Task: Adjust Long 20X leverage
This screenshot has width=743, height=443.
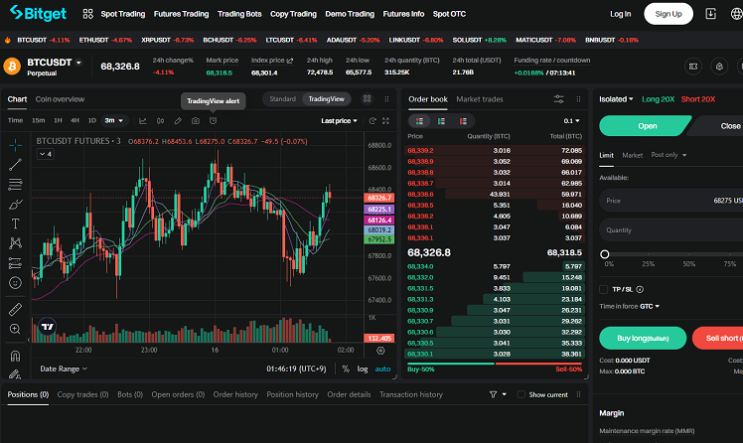Action: click(658, 99)
